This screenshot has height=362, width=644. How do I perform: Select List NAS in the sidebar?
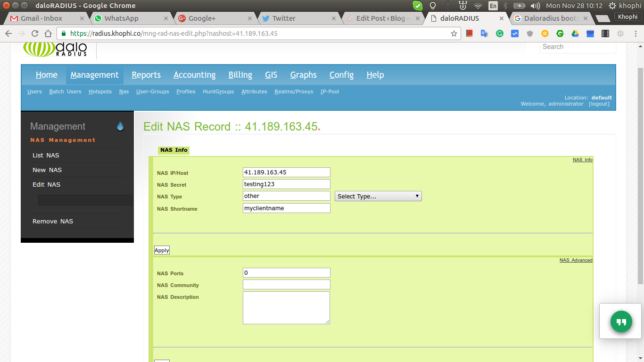coord(46,155)
